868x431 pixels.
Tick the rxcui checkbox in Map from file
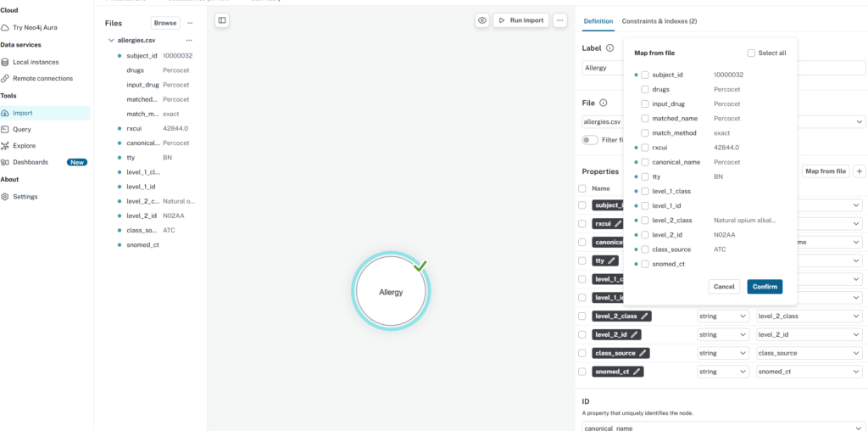coord(645,148)
